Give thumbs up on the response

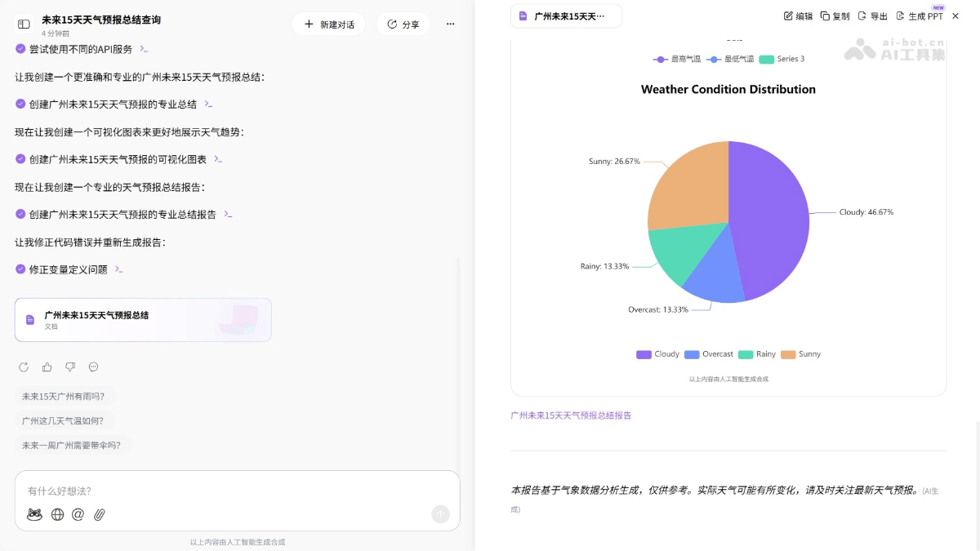coord(47,367)
